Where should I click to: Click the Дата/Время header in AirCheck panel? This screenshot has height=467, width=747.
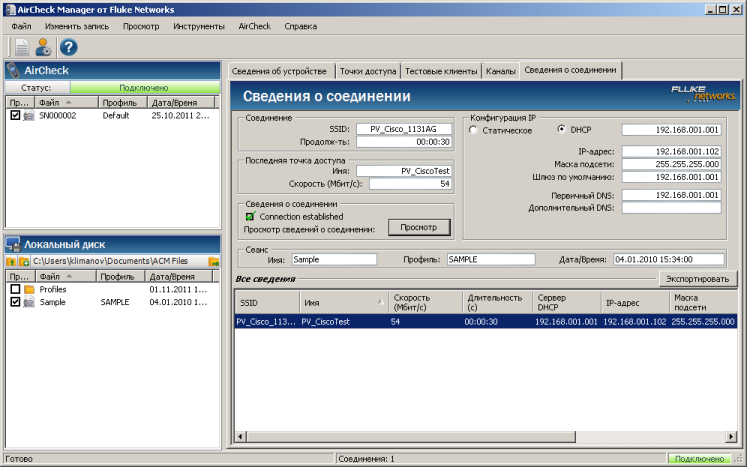click(x=181, y=102)
